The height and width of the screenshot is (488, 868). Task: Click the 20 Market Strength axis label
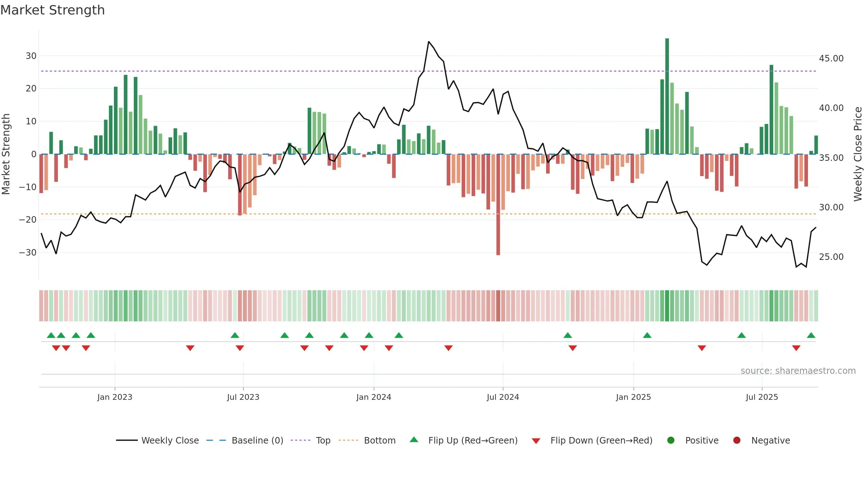click(31, 89)
